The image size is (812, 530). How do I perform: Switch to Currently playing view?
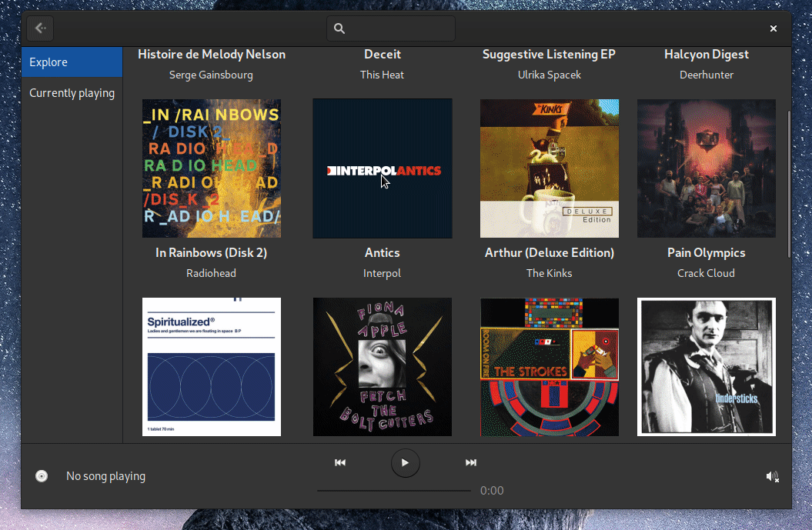72,93
